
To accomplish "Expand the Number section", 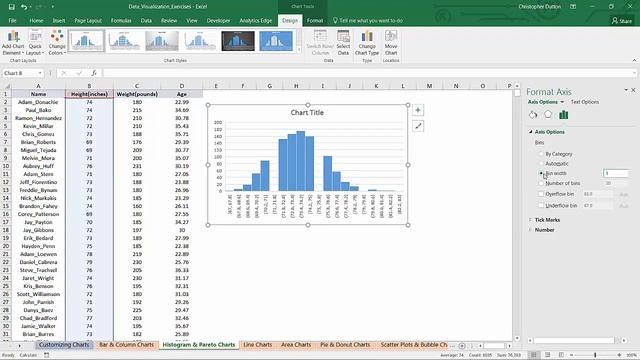I will 530,230.
